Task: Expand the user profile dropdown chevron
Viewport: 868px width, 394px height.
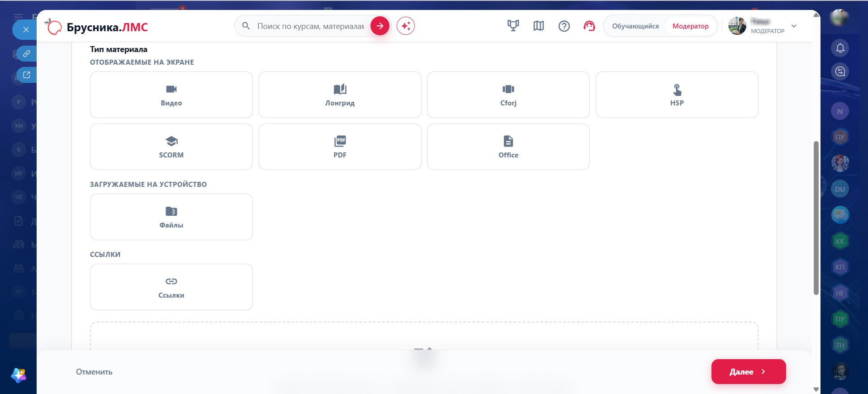Action: (x=794, y=26)
